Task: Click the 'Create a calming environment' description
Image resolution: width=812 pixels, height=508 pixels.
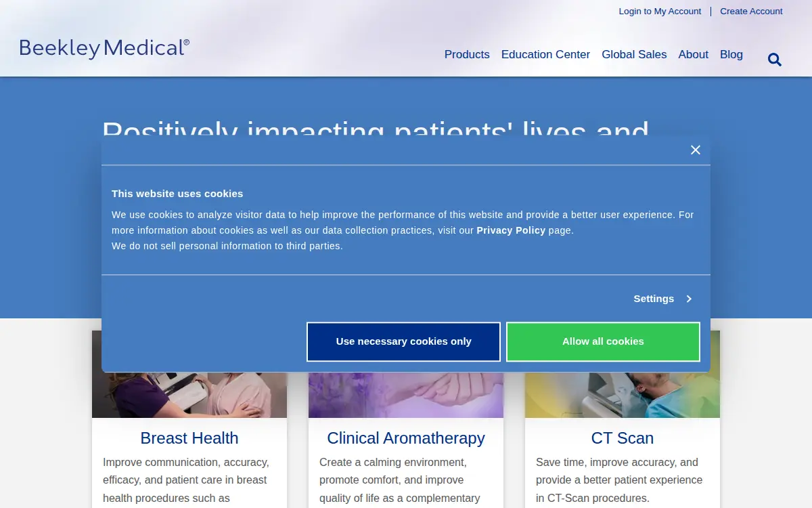Action: click(x=400, y=480)
